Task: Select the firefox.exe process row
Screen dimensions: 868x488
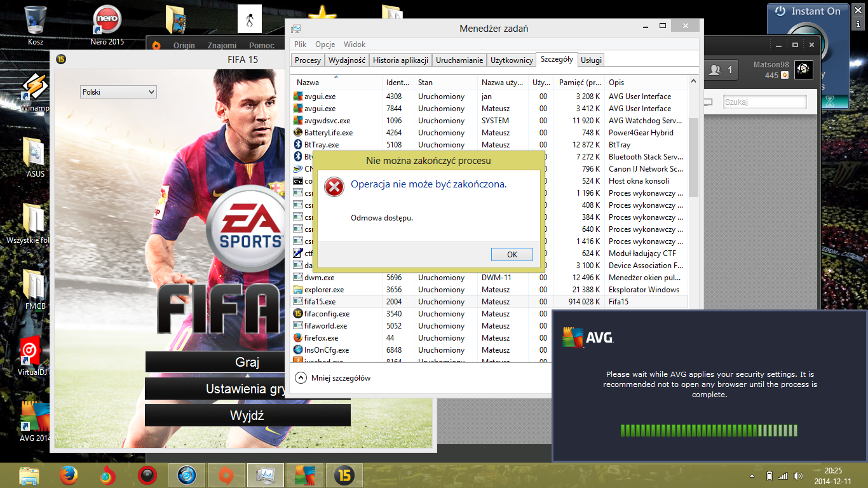Action: click(489, 338)
